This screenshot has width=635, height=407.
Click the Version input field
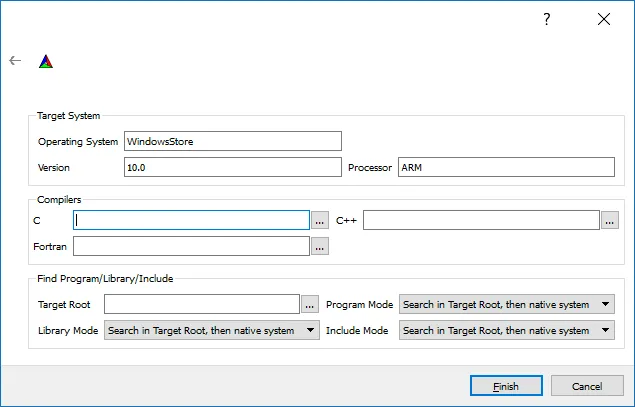(232, 167)
